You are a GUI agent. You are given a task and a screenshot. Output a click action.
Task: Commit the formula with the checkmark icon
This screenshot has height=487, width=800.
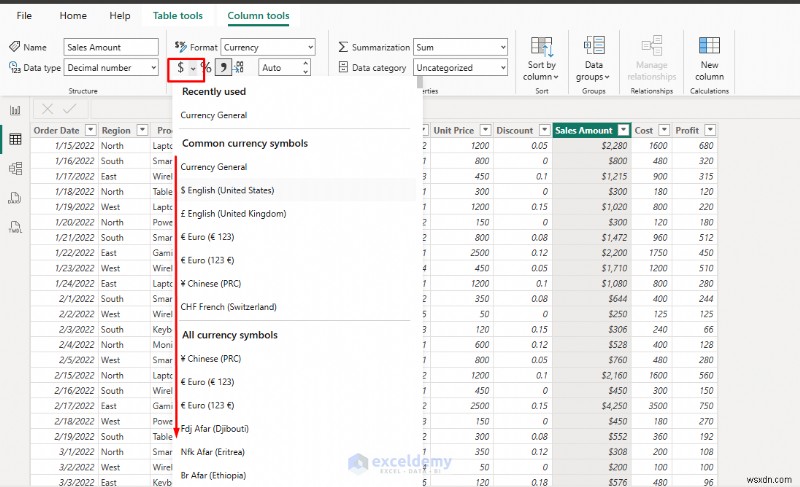[x=69, y=109]
